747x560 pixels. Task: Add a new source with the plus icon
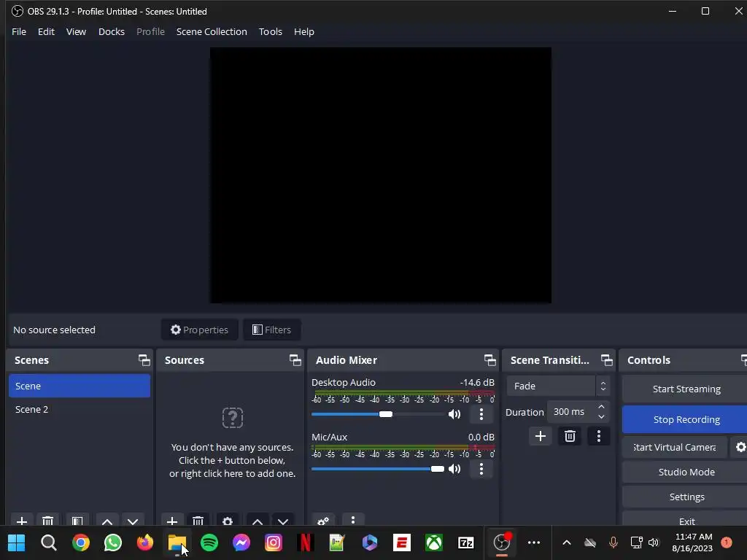point(172,521)
